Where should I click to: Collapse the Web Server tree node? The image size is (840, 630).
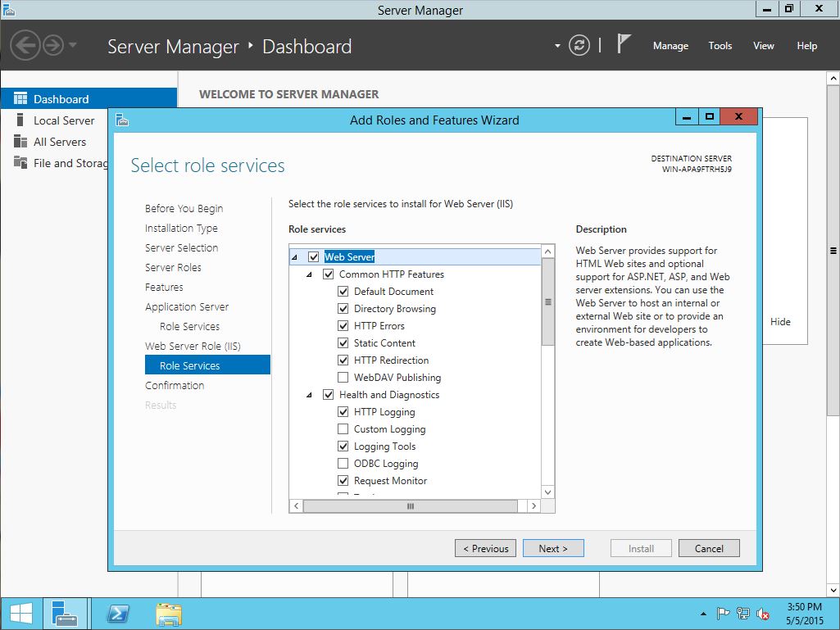295,258
